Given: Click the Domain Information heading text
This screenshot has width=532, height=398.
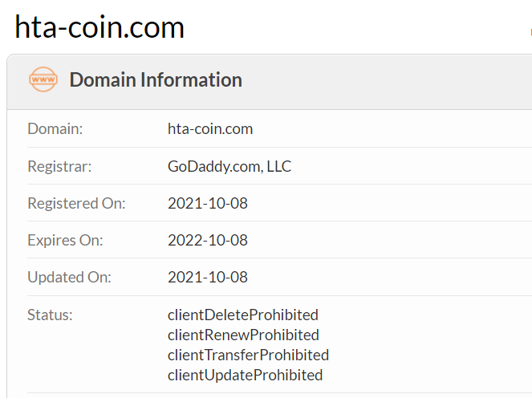Looking at the screenshot, I should click(x=156, y=80).
